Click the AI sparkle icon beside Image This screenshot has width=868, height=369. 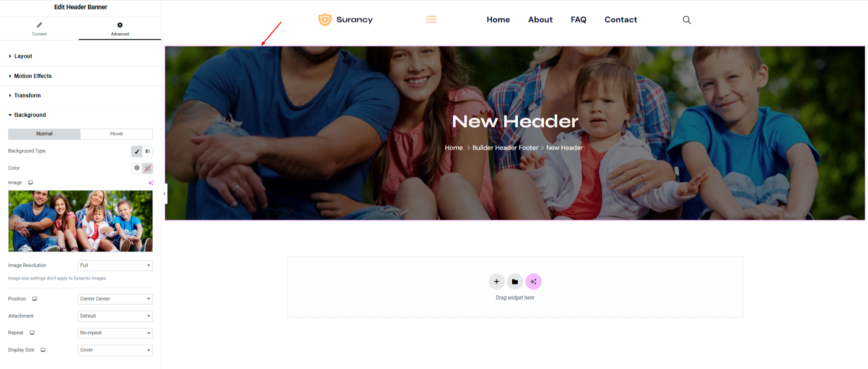(151, 183)
